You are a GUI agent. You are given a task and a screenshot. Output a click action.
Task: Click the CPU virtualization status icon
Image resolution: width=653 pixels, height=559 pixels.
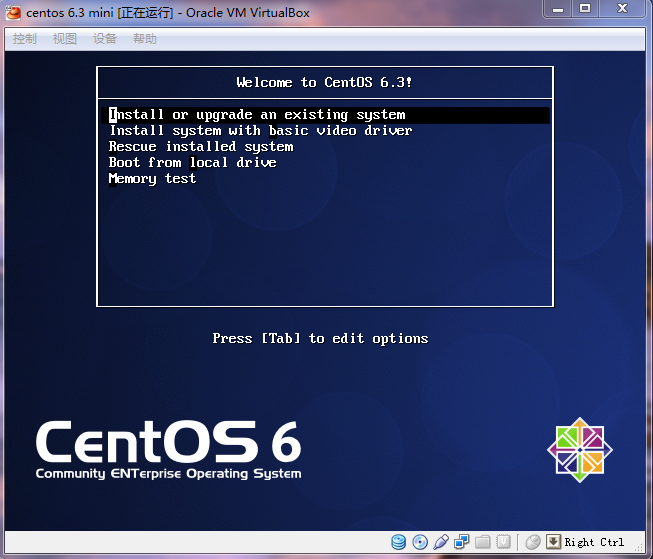[x=503, y=542]
